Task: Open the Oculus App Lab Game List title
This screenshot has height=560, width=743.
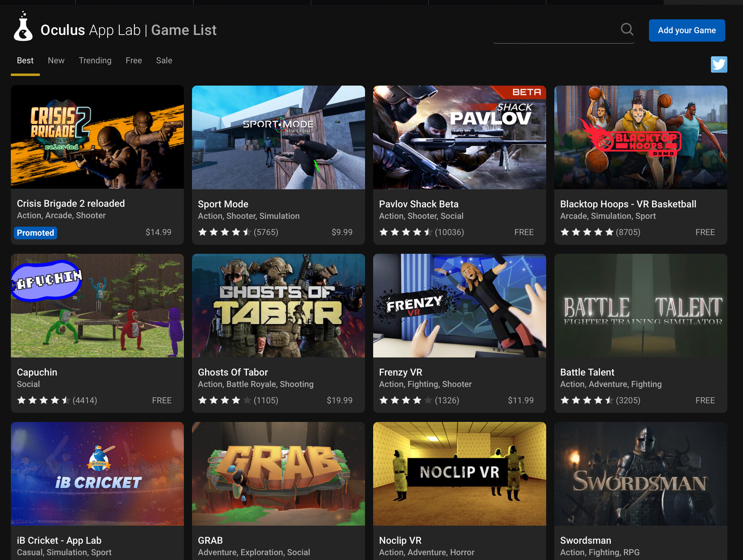Action: (128, 30)
